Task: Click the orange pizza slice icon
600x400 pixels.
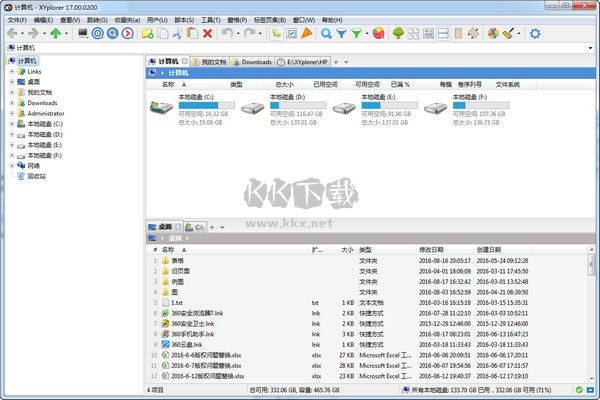Action: point(307,34)
